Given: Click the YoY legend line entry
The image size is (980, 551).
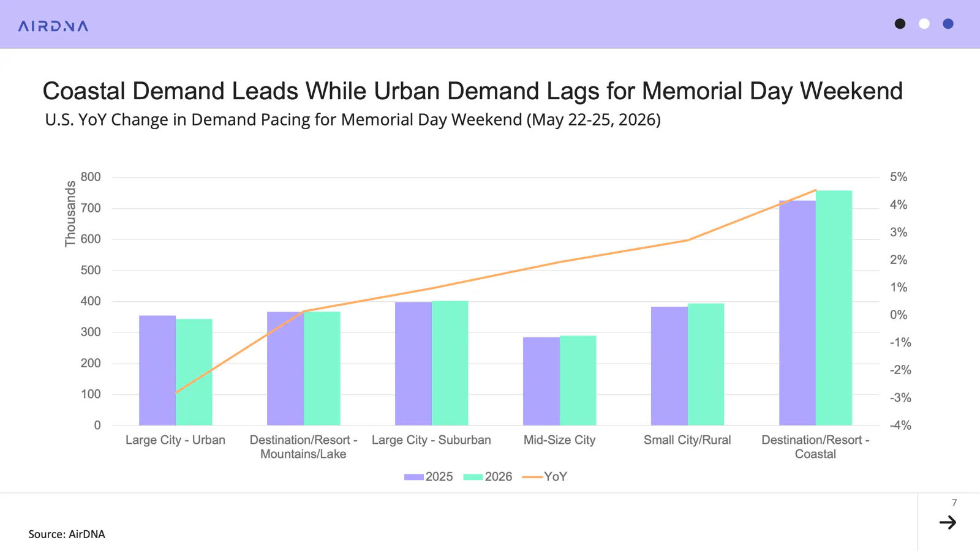Looking at the screenshot, I should [x=545, y=477].
